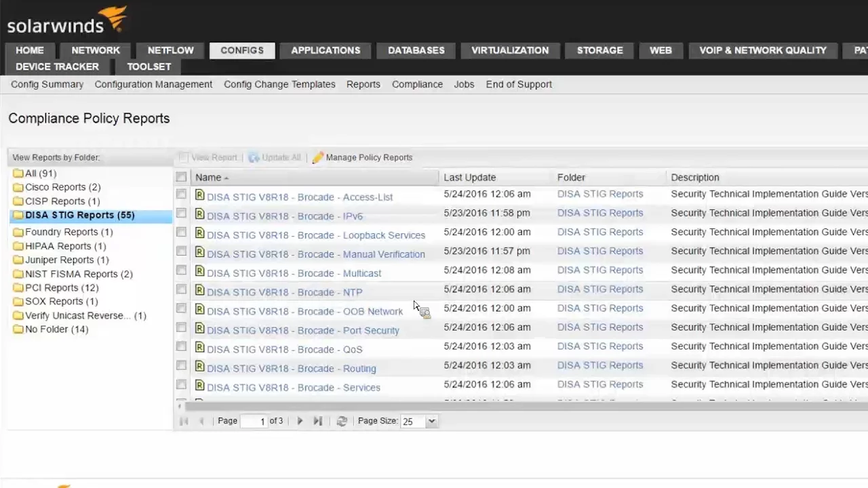
Task: Go to next page arrow
Action: click(300, 421)
